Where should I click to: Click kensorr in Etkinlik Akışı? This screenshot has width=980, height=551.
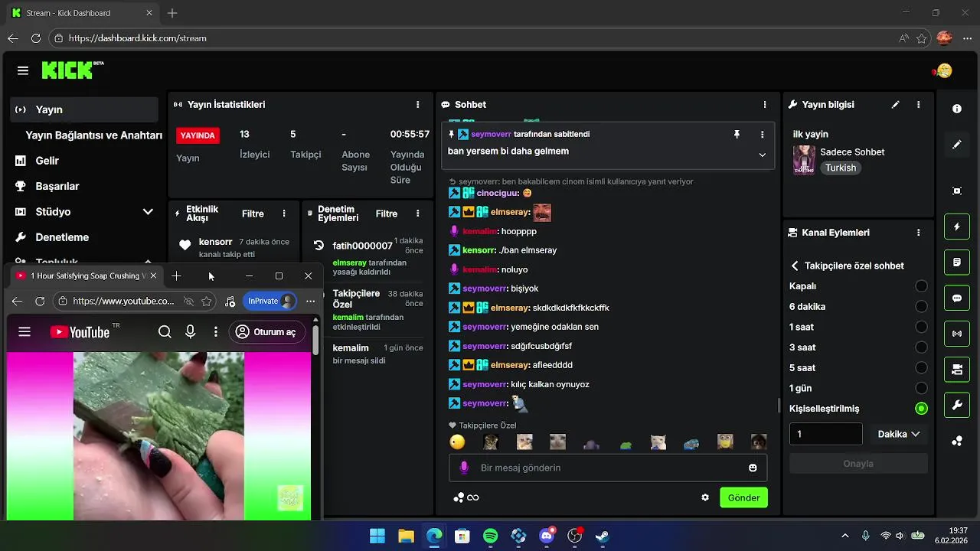(215, 242)
